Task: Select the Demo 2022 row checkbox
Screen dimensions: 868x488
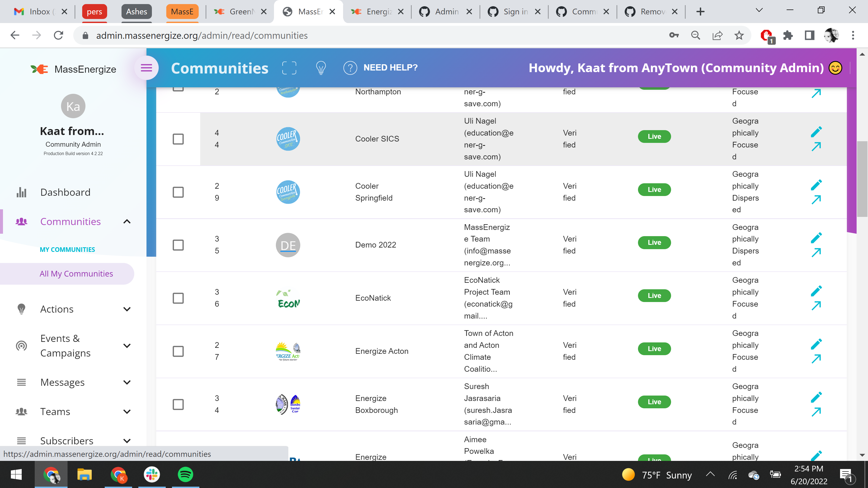Action: tap(178, 245)
